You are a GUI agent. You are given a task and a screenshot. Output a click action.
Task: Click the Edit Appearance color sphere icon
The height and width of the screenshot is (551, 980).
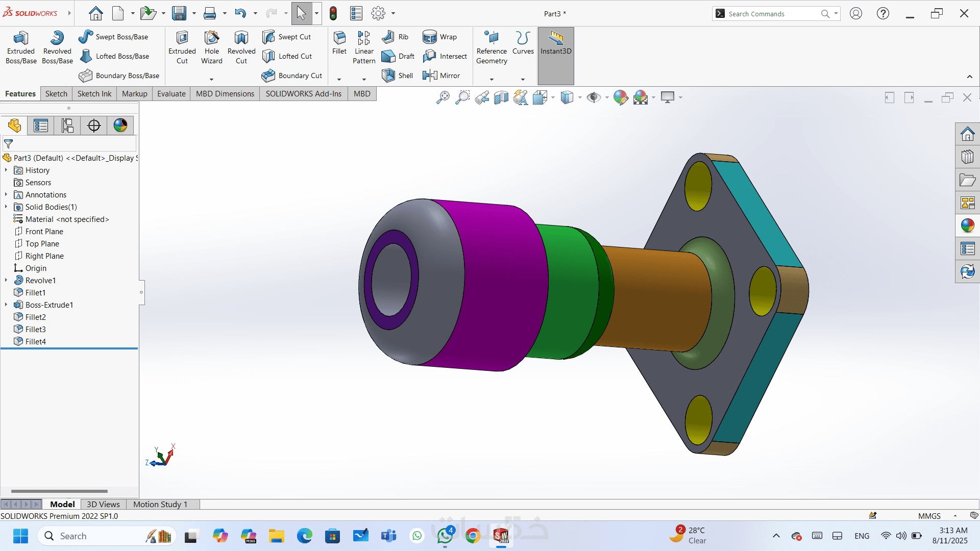click(620, 97)
